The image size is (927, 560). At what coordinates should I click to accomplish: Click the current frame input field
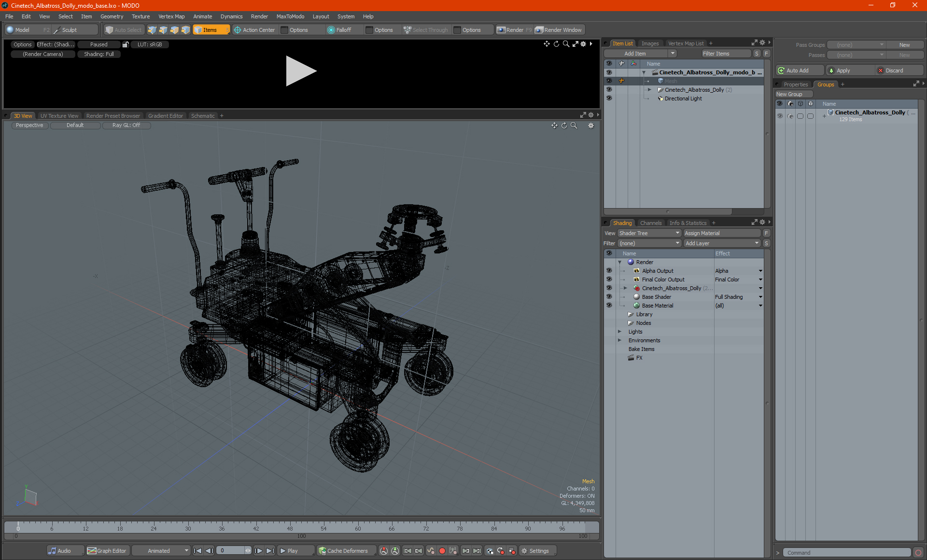click(230, 551)
